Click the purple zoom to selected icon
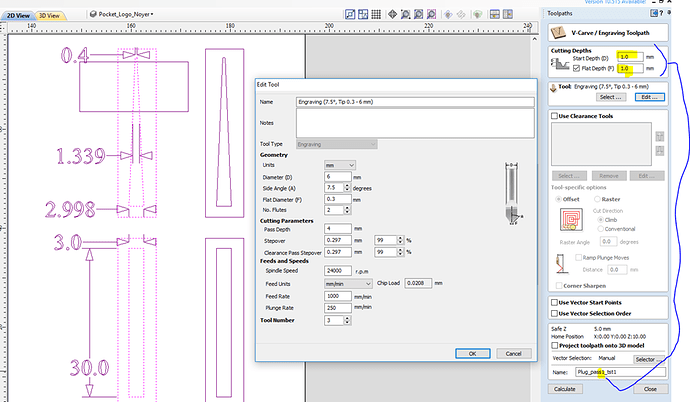The width and height of the screenshot is (690, 402). point(432,15)
